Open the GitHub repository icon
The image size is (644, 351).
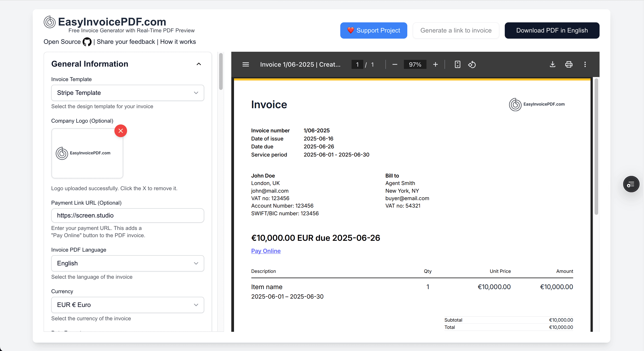tap(87, 42)
